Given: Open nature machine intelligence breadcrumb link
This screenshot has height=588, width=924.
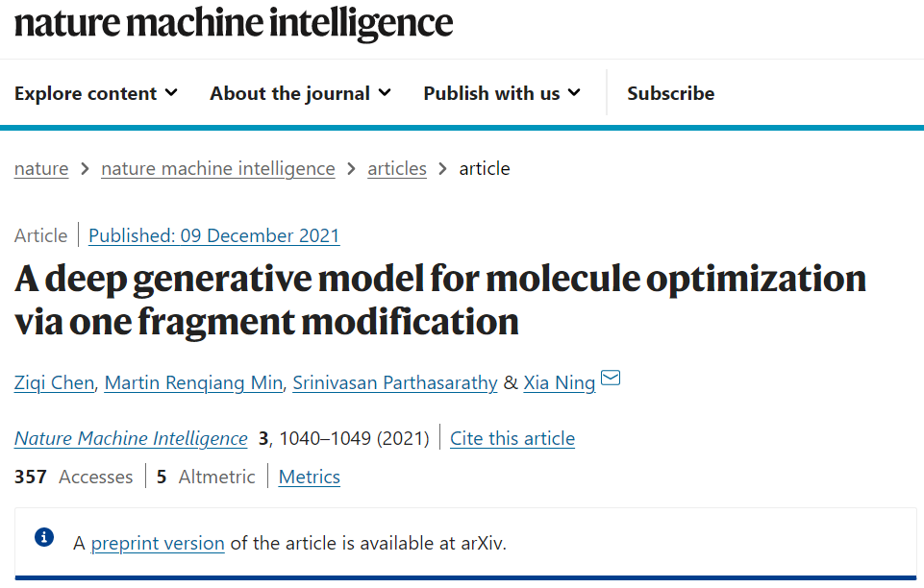Looking at the screenshot, I should pos(218,169).
